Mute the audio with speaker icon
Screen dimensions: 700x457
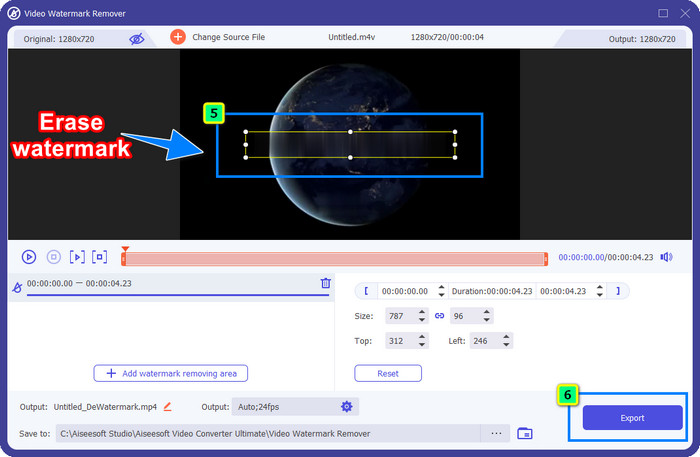click(667, 257)
